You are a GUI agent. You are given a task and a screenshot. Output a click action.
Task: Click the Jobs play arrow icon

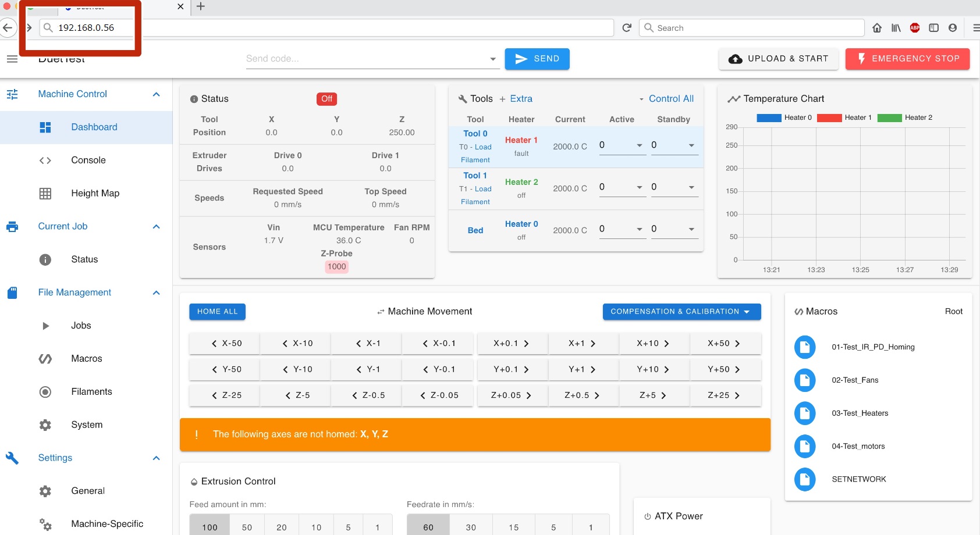coord(45,326)
